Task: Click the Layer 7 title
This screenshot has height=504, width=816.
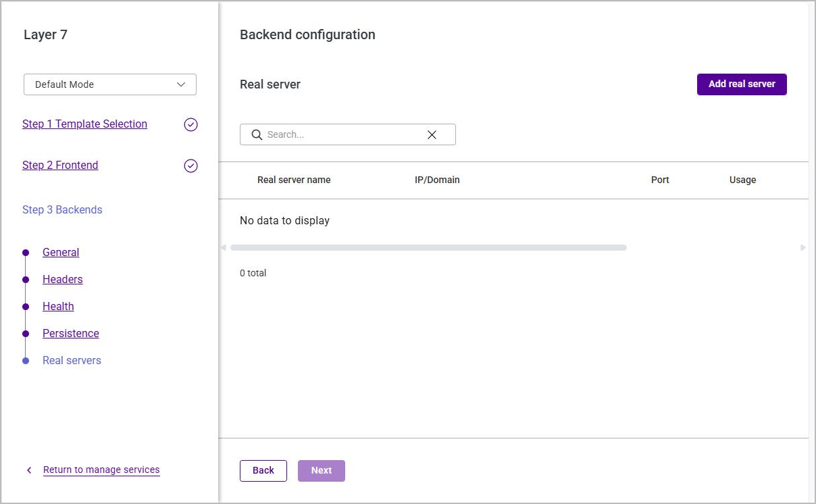Action: point(45,35)
